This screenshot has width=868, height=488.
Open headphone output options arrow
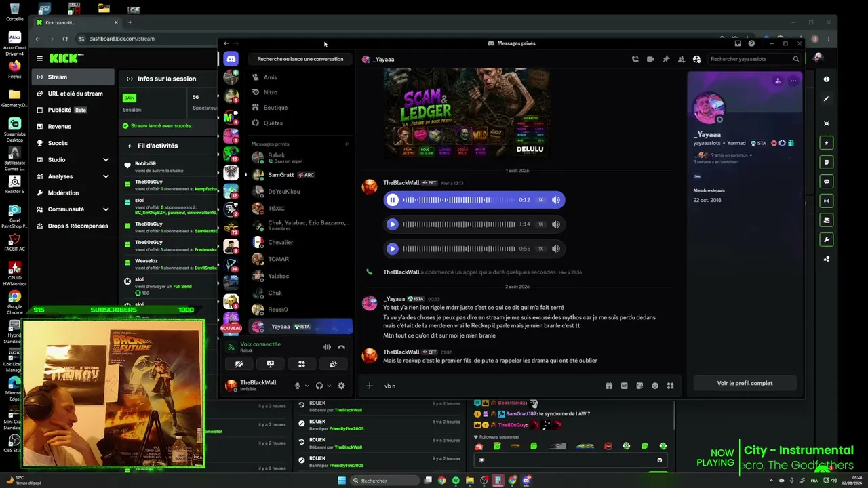[x=329, y=386]
